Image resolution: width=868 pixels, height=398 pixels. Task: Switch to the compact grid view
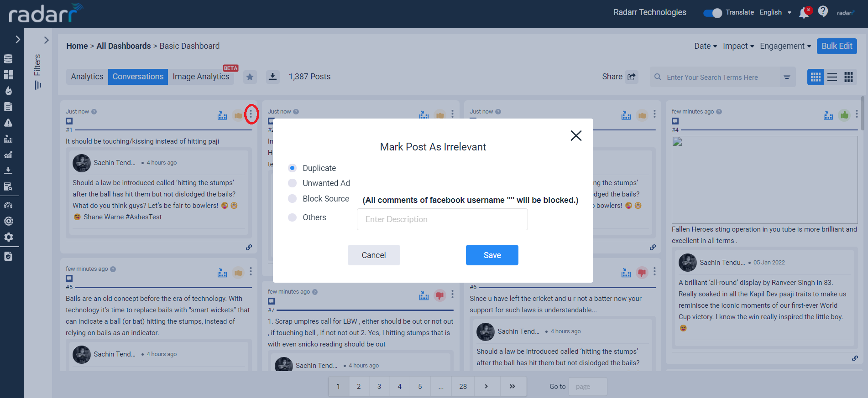[x=849, y=77]
